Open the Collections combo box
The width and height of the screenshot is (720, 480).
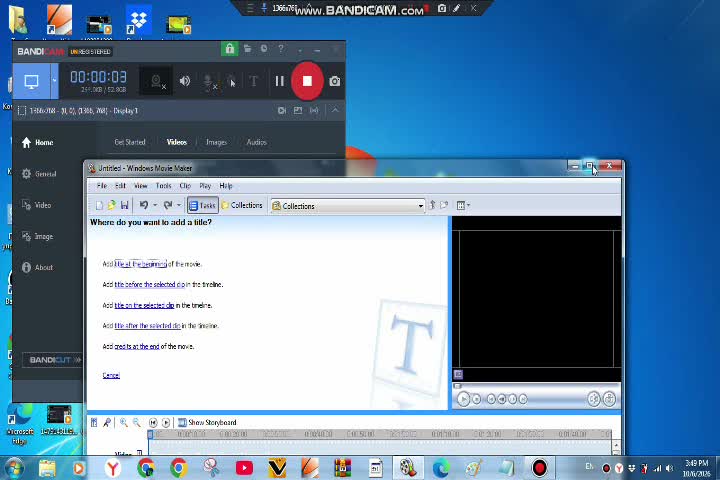point(348,206)
